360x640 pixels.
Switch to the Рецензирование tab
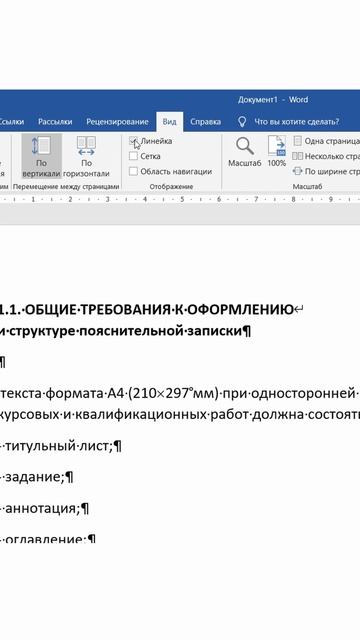click(x=117, y=122)
